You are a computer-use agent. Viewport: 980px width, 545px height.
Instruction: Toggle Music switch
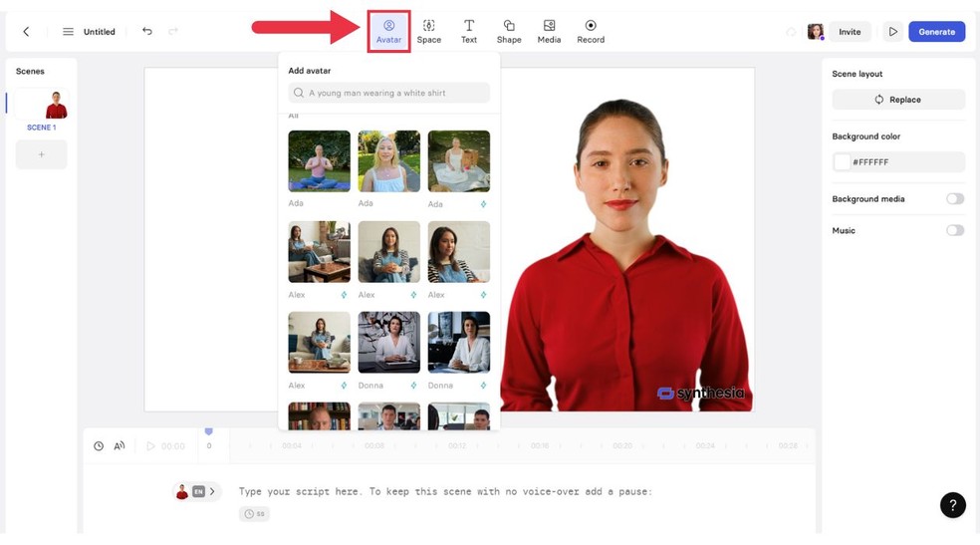(954, 230)
